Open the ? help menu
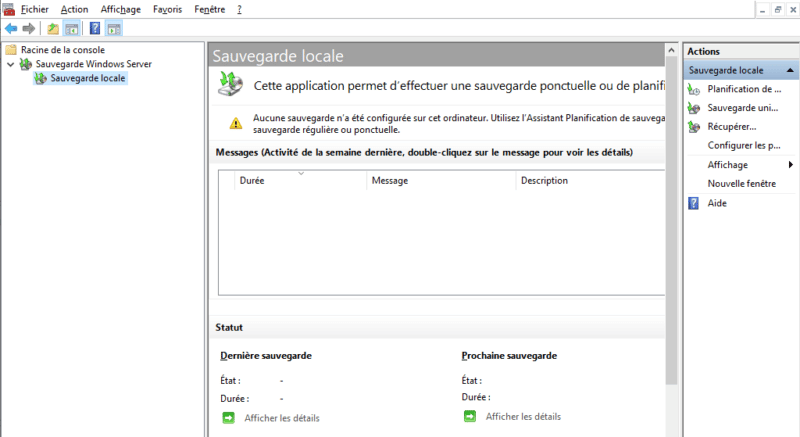800x437 pixels. (x=239, y=9)
